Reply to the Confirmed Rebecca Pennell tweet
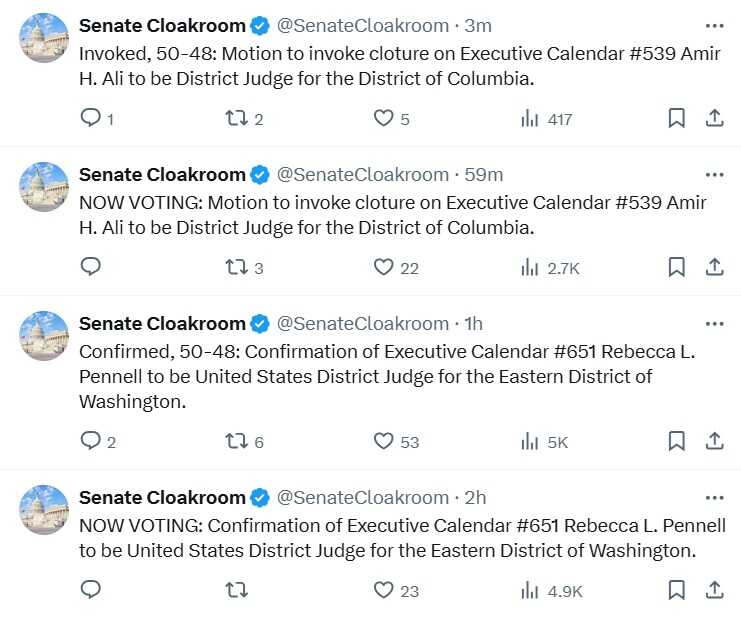 click(91, 441)
